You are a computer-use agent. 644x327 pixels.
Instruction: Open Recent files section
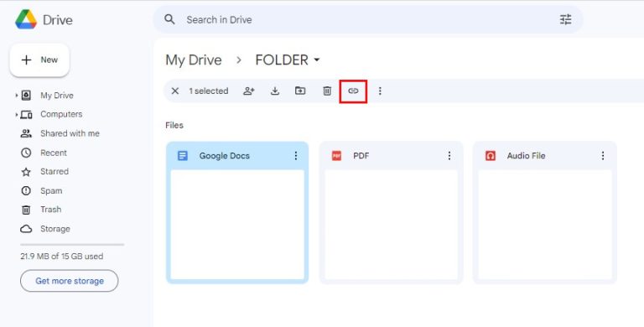click(x=54, y=153)
